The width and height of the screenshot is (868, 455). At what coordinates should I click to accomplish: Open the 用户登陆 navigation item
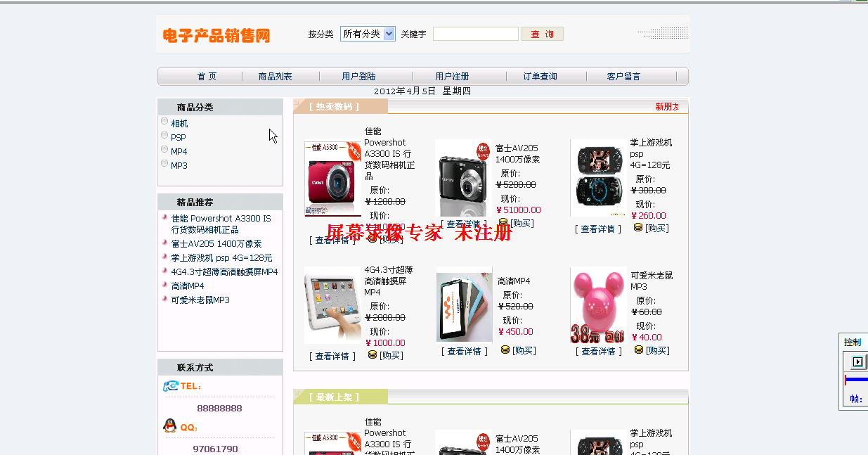click(359, 77)
